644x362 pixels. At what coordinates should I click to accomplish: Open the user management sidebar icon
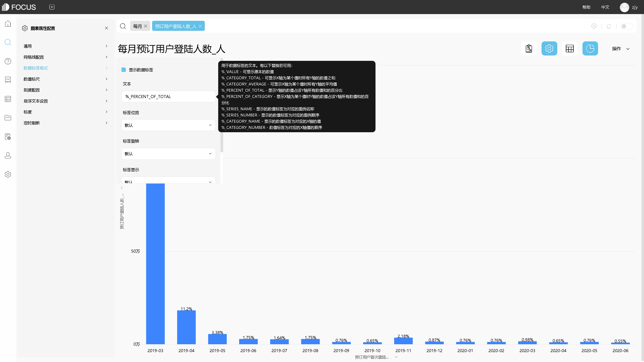point(8,155)
